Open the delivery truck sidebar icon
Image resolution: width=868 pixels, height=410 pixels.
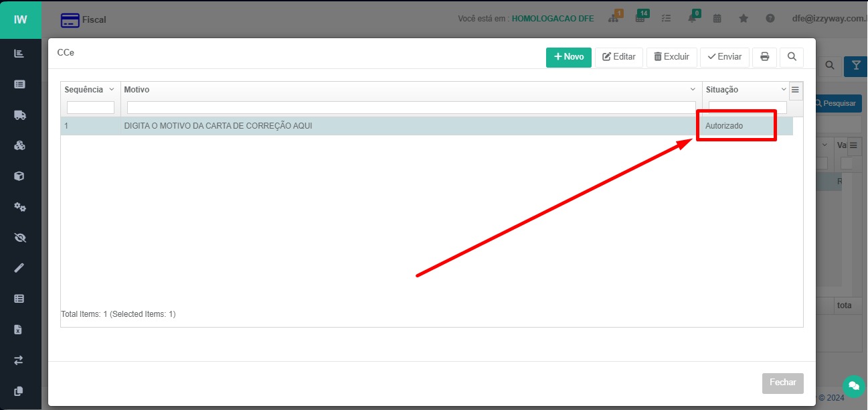coord(19,115)
